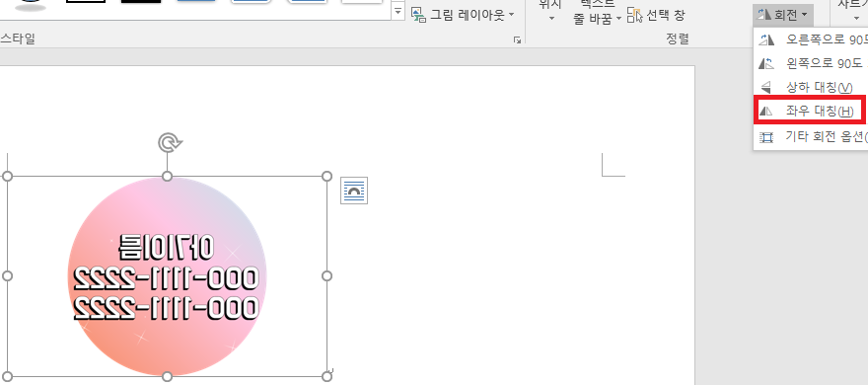Image resolution: width=868 pixels, height=385 pixels.
Task: Click the circular gradient picture
Action: (167, 275)
